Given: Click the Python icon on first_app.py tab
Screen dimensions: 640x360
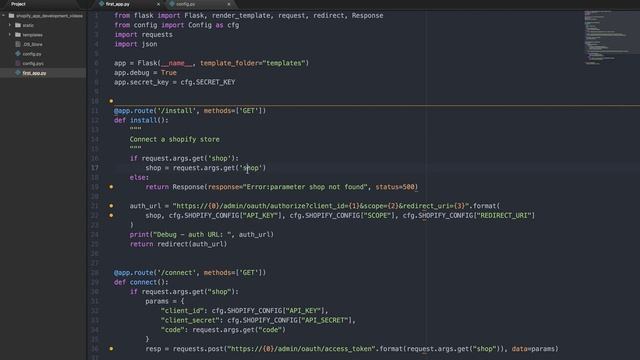Looking at the screenshot, I should 102,4.
